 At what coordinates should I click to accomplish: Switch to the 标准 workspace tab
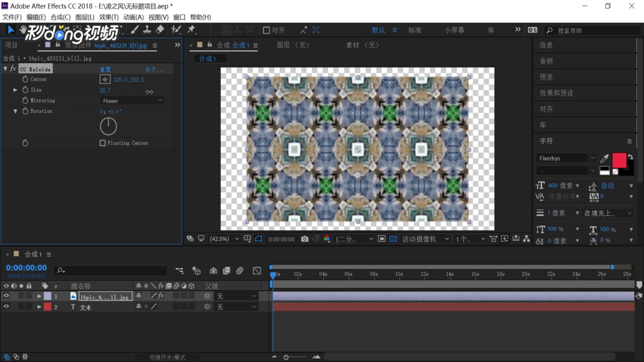point(415,30)
